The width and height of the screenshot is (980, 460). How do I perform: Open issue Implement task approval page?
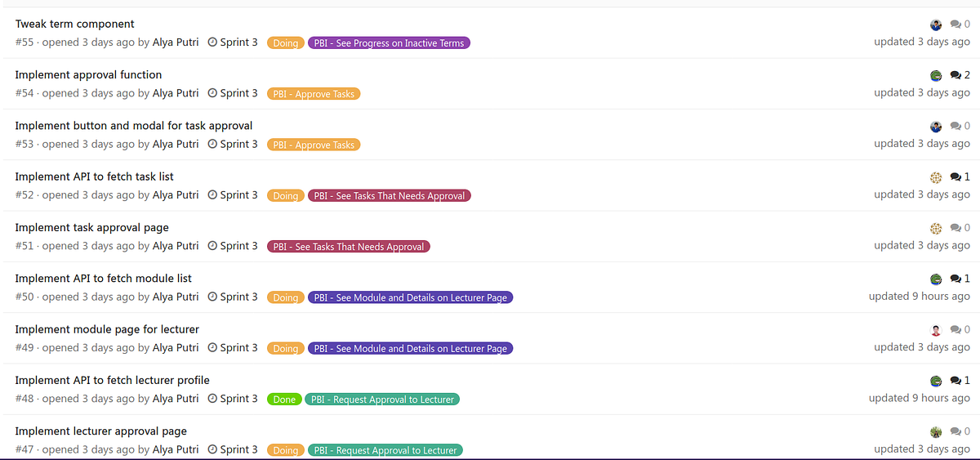tap(92, 227)
